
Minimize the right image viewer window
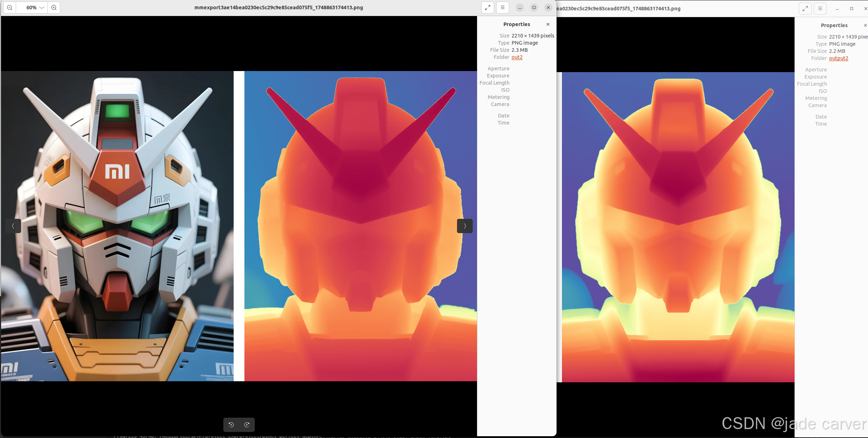(837, 9)
